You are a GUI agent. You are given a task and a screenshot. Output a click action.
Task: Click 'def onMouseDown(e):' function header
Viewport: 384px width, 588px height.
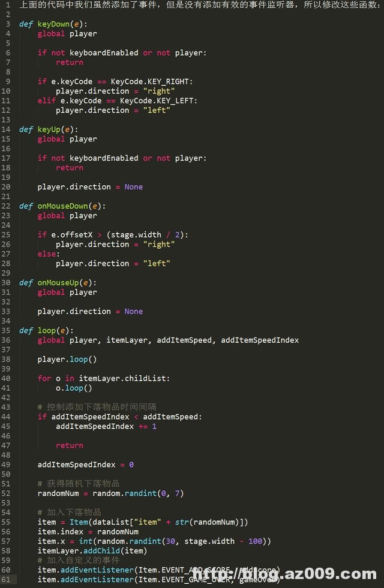(62, 206)
